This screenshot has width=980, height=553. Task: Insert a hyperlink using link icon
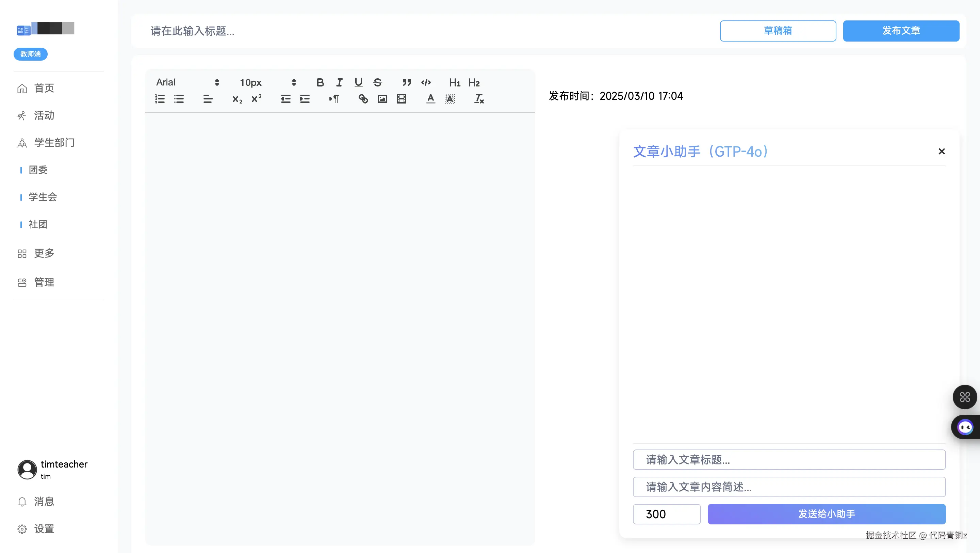[363, 99]
